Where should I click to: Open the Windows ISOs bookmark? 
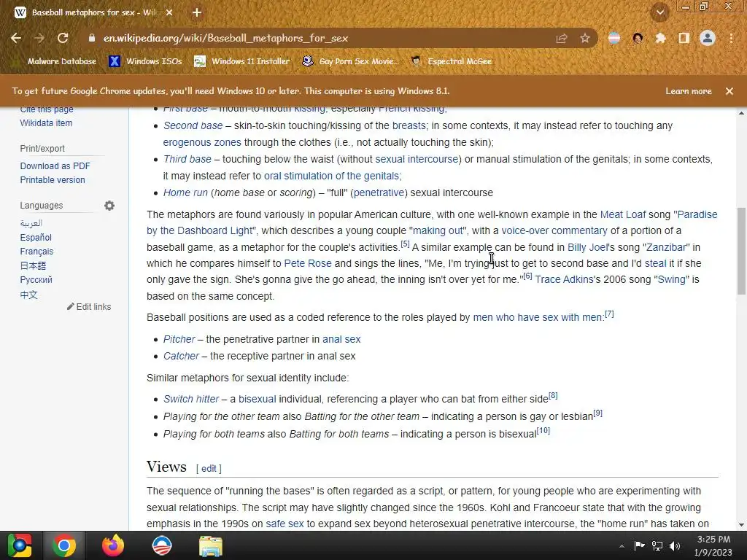point(145,61)
